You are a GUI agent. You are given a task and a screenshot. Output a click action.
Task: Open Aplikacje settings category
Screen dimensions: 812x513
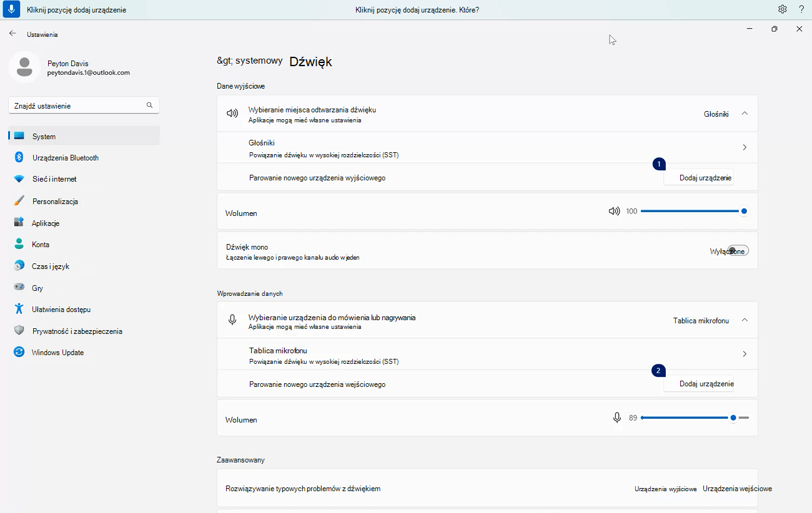pyautogui.click(x=84, y=223)
